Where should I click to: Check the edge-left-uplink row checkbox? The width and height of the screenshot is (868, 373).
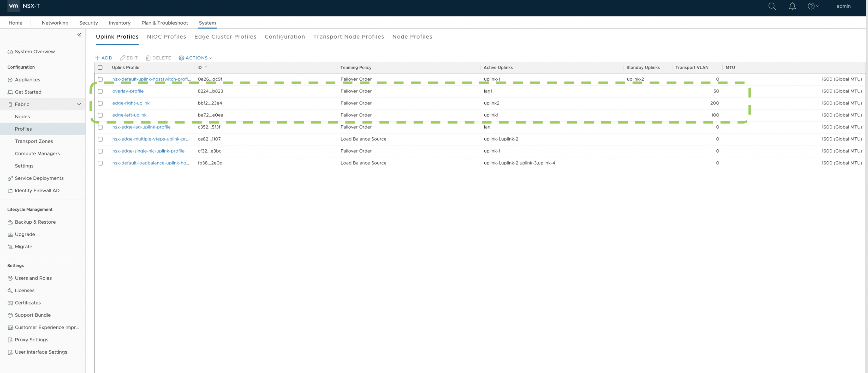pos(100,115)
